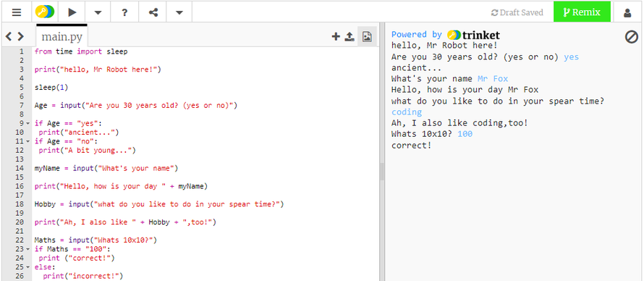Click the 'Hobby = input' code line
Viewport: 644px width, 281px height.
pos(159,204)
